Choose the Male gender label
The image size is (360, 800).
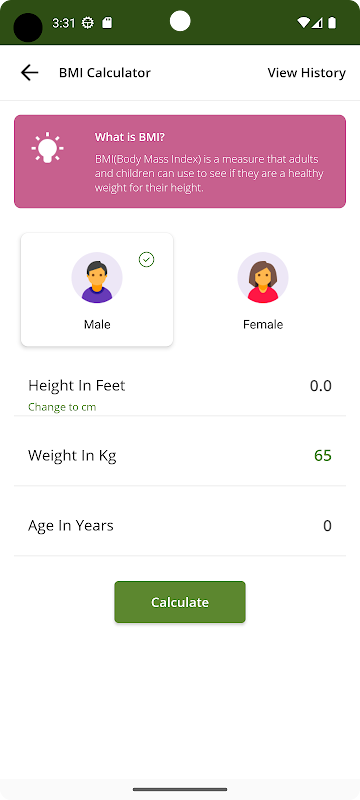coord(97,324)
